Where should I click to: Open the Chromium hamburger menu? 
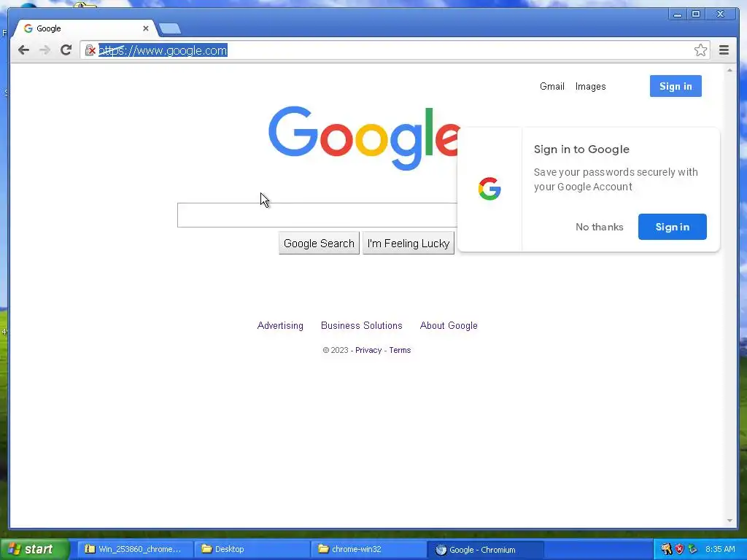[x=724, y=50]
